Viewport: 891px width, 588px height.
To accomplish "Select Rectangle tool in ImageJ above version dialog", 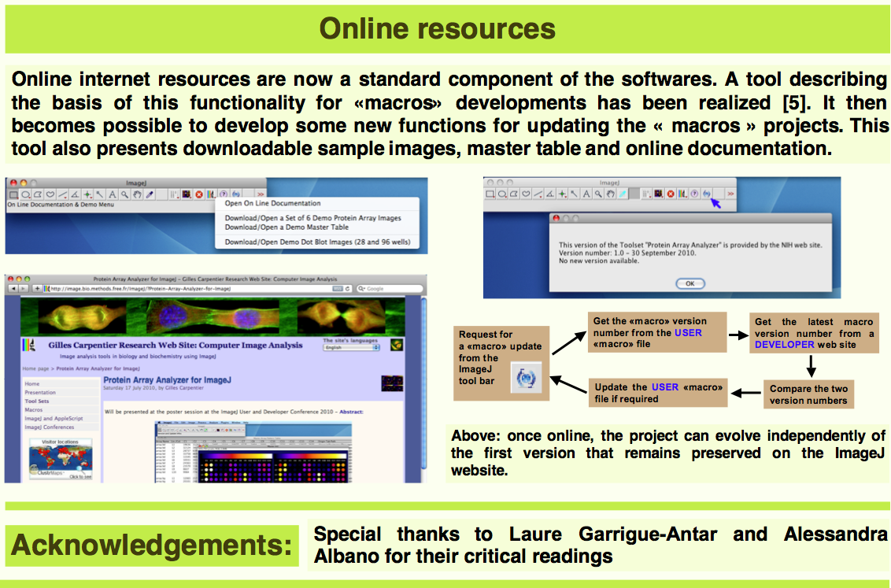I will pyautogui.click(x=490, y=194).
